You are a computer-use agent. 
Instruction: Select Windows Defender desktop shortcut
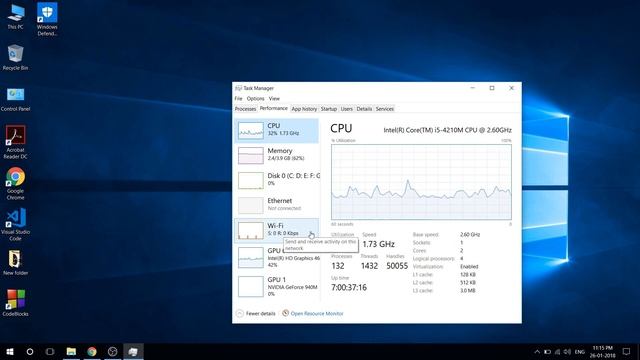pos(47,20)
